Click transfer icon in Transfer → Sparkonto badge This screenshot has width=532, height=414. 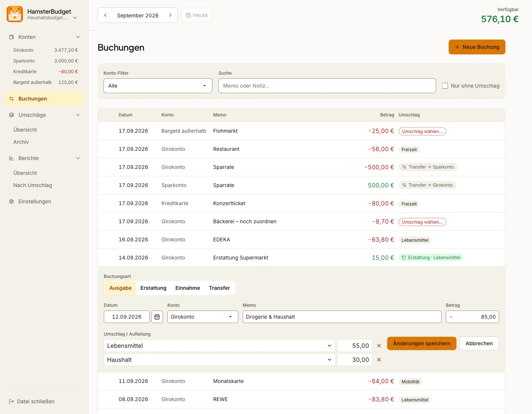tap(404, 167)
